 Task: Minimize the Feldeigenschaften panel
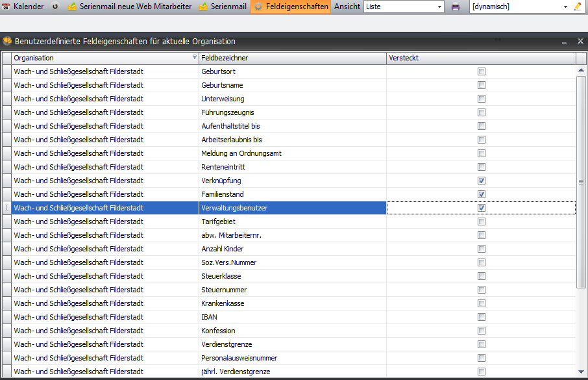pyautogui.click(x=565, y=41)
